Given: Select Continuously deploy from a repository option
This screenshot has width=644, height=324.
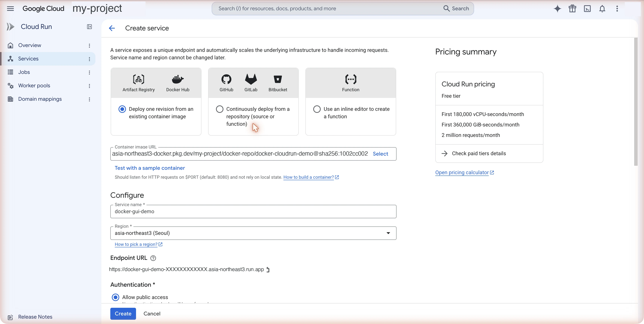Looking at the screenshot, I should point(220,109).
